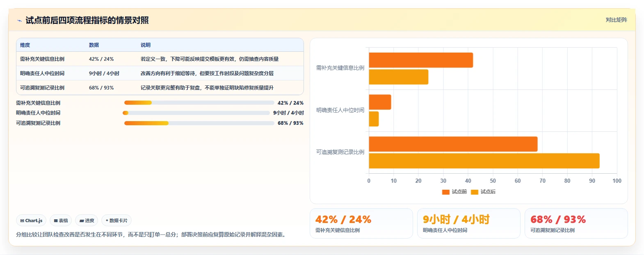Click the 维度 column header

(25, 45)
